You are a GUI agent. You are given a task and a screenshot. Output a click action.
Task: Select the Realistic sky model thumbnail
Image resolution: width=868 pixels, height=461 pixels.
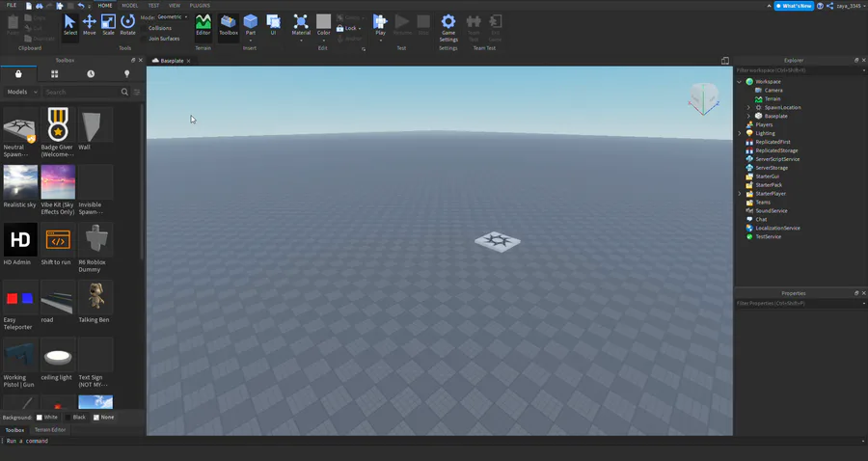(20, 182)
